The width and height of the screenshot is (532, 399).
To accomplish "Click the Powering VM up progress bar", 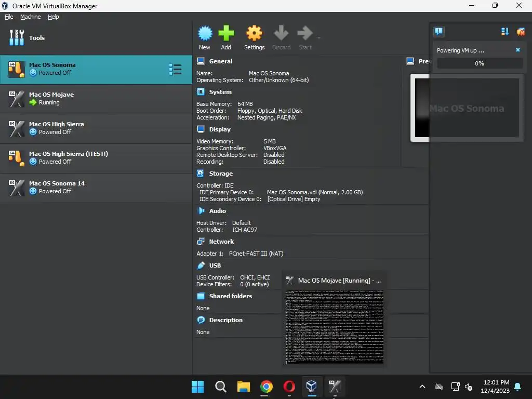I will (x=480, y=63).
